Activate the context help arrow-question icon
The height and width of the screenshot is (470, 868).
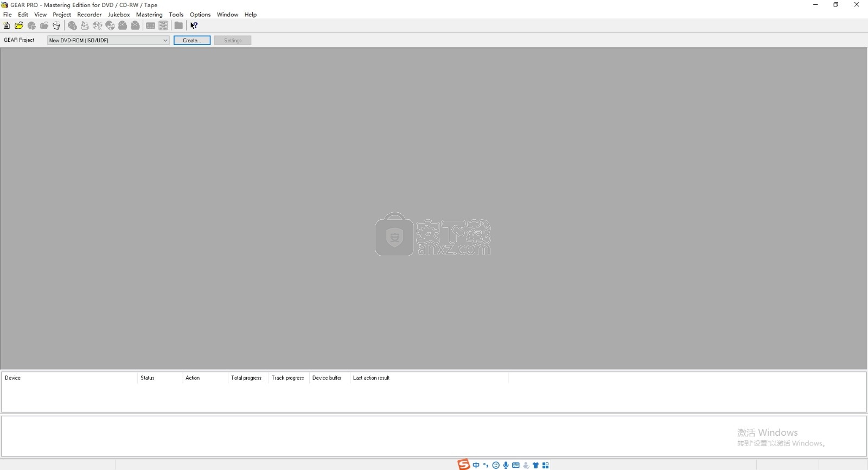(x=194, y=26)
